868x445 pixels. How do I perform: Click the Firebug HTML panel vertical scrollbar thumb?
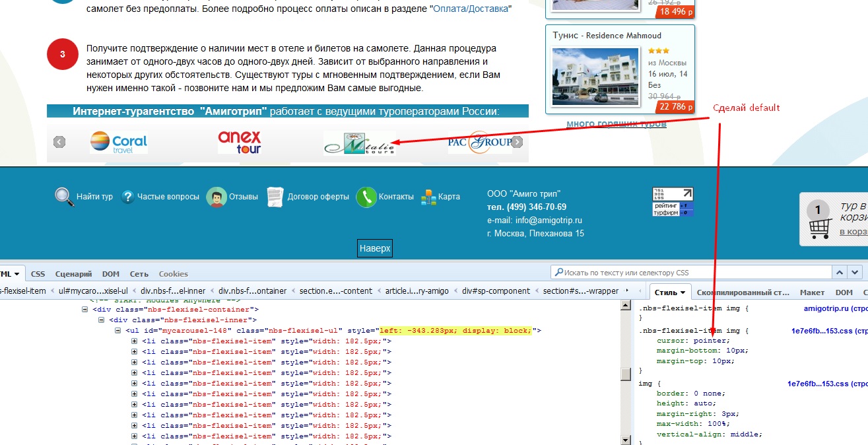pyautogui.click(x=626, y=374)
